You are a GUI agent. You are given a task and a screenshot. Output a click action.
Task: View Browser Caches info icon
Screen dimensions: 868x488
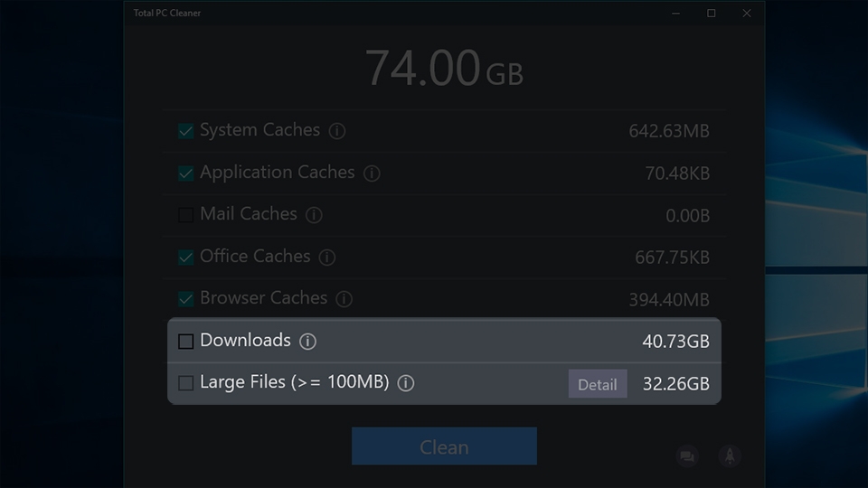tap(344, 299)
